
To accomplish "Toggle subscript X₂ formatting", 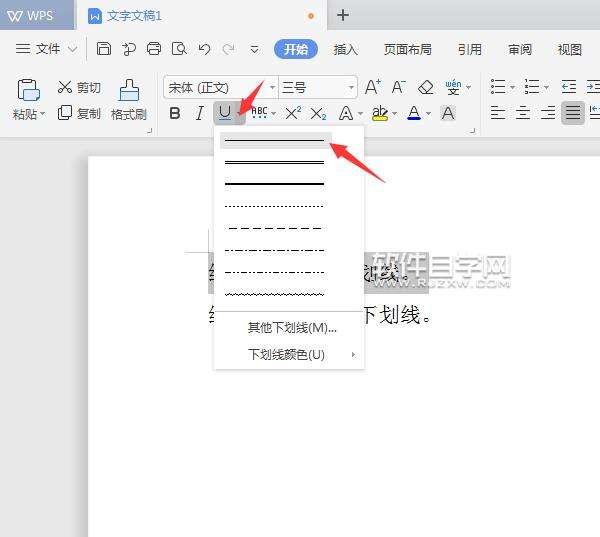I will [318, 114].
